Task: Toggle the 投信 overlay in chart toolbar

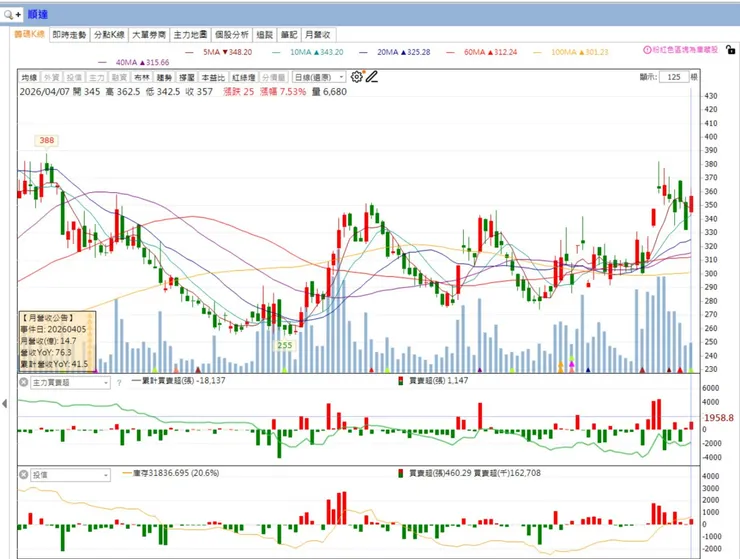Action: click(x=74, y=77)
